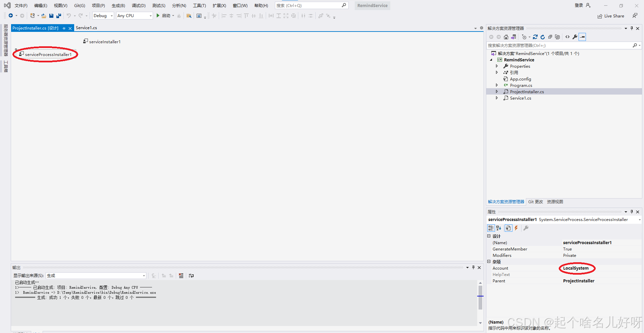Viewport: 644px width, 333px height.
Task: Show events with the lightning bolt icon
Action: tap(516, 228)
